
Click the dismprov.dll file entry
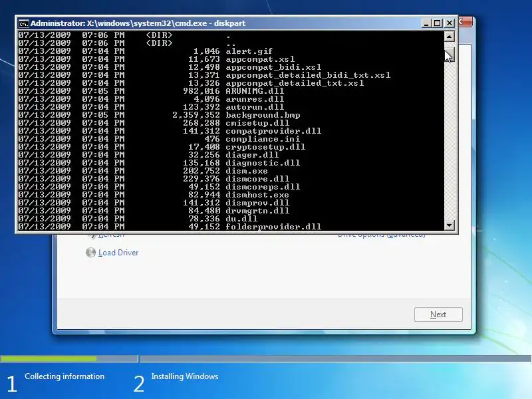point(257,203)
